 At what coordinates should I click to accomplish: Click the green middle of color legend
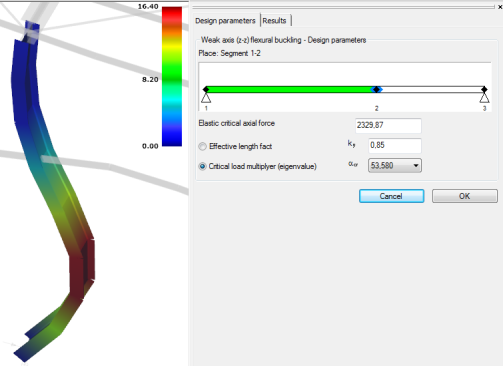click(172, 77)
